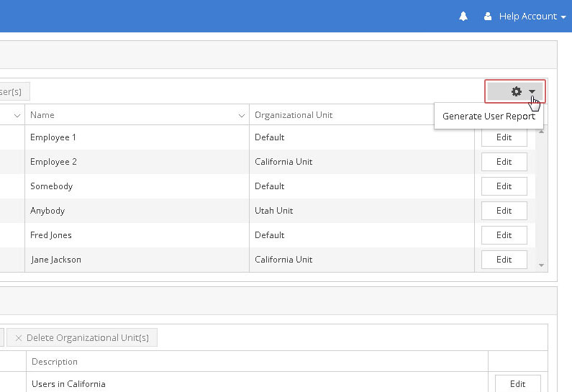Select Generate User Report menu item

coord(489,116)
